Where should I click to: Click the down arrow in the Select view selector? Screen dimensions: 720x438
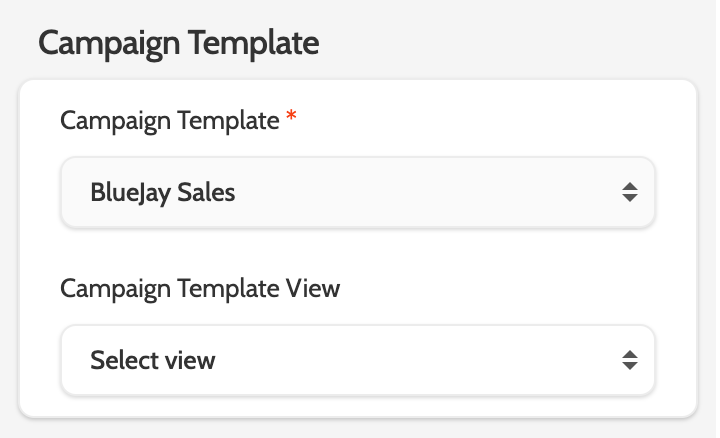(629, 365)
